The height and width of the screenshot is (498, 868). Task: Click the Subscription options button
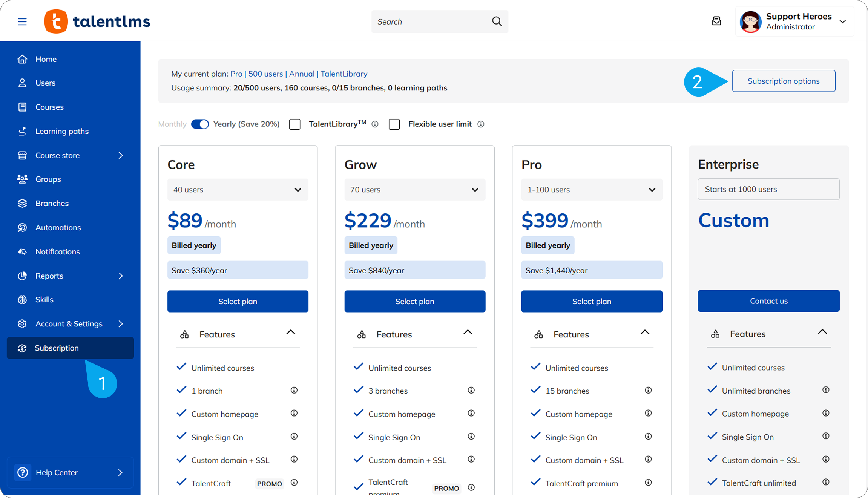[x=783, y=81]
